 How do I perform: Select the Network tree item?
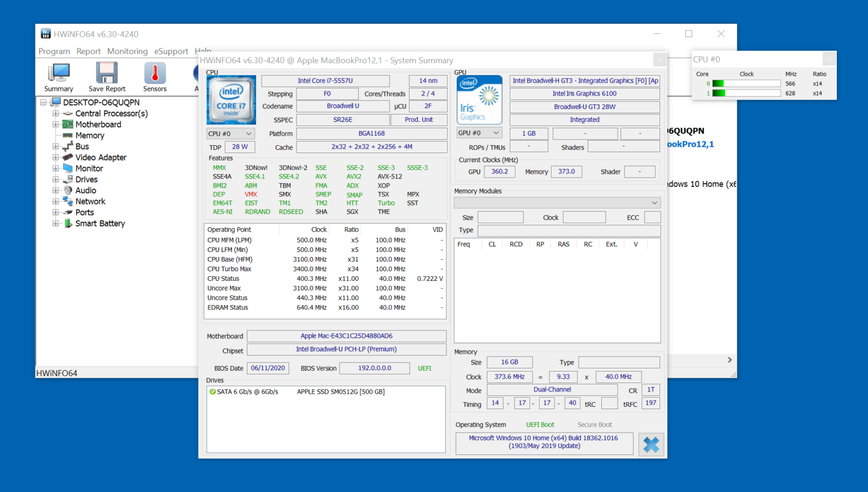[90, 201]
